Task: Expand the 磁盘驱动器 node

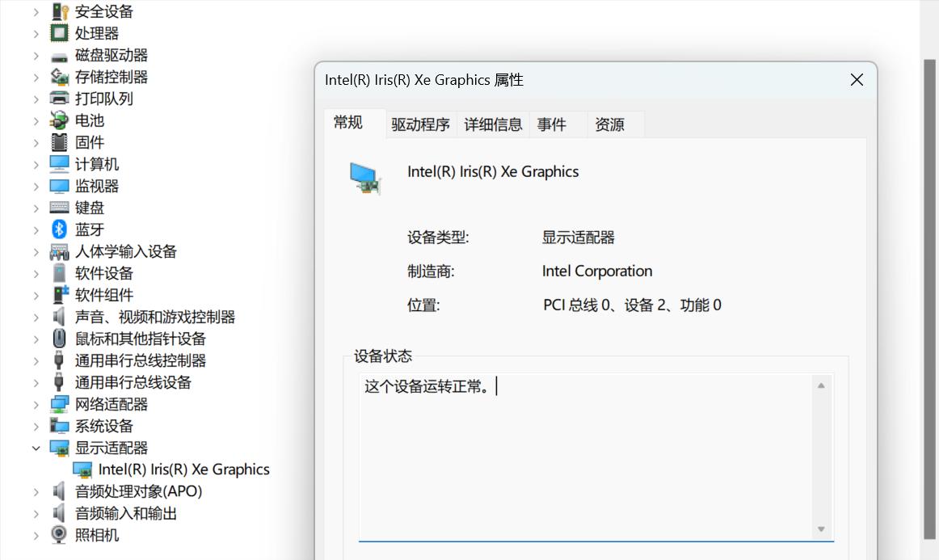Action: 36,56
